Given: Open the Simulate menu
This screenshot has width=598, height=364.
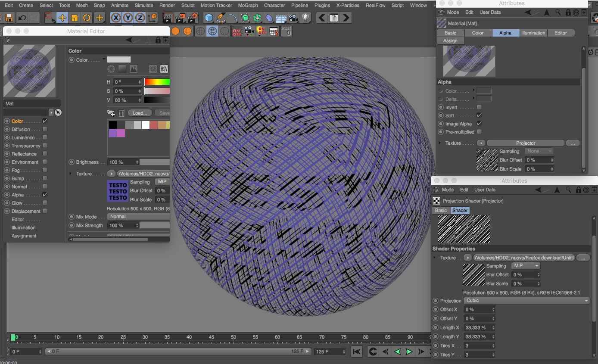Looking at the screenshot, I should click(144, 5).
